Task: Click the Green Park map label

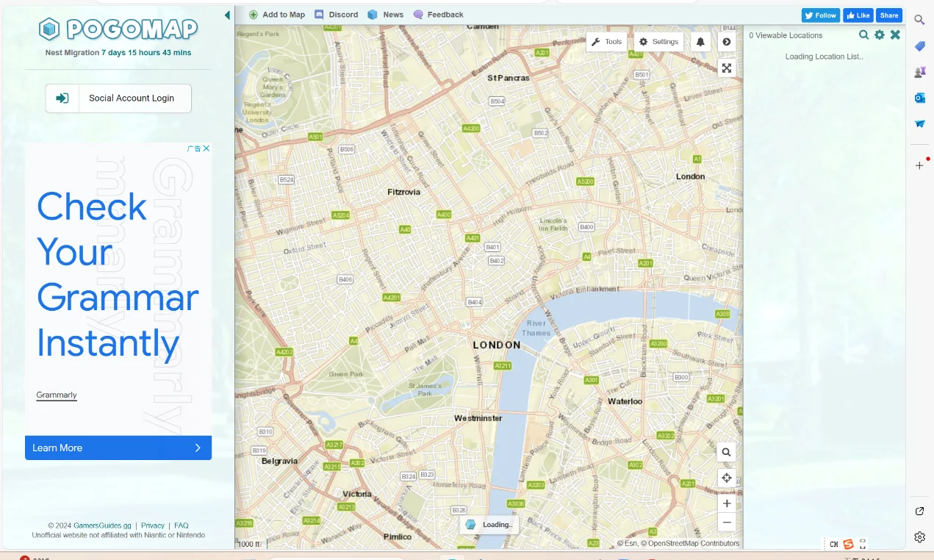Action: [346, 374]
